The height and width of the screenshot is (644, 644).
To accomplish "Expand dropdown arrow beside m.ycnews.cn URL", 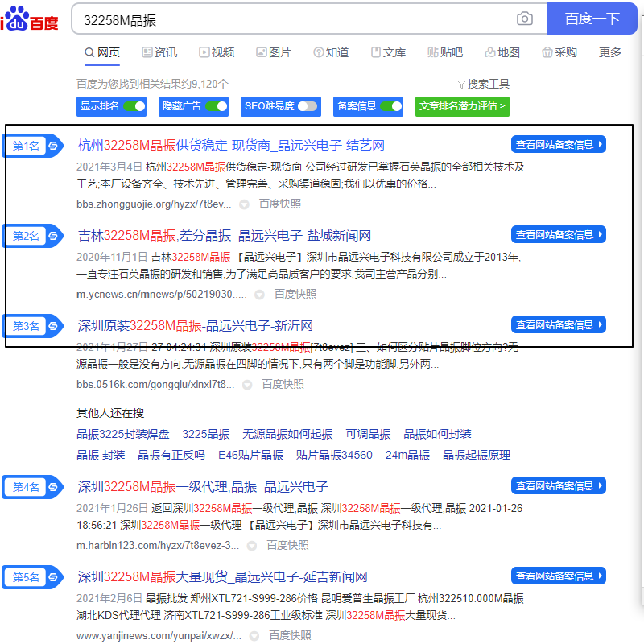I will point(259,295).
